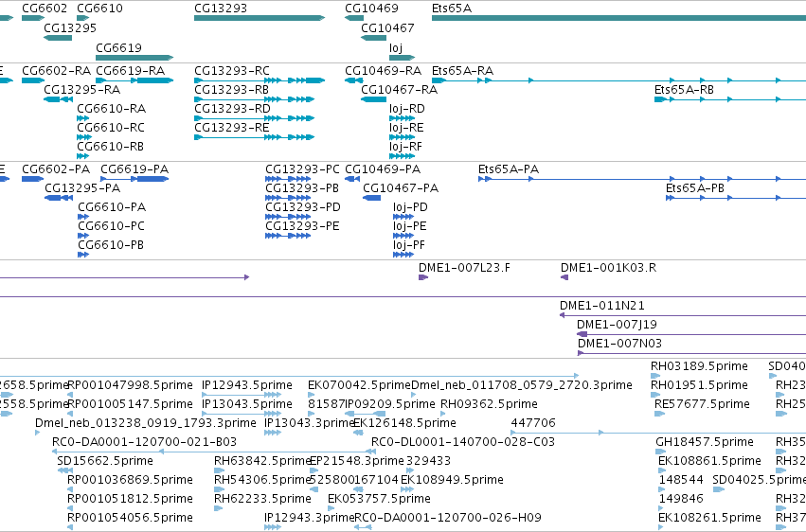Viewport: 806px width, 532px height.
Task: Click protein CG13293-PB
Action: pos(302,188)
